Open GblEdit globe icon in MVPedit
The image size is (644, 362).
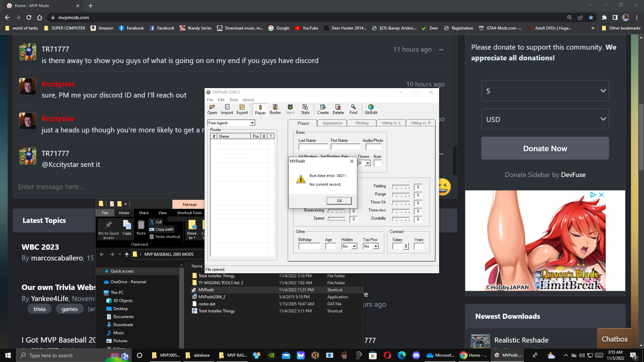pos(371,109)
